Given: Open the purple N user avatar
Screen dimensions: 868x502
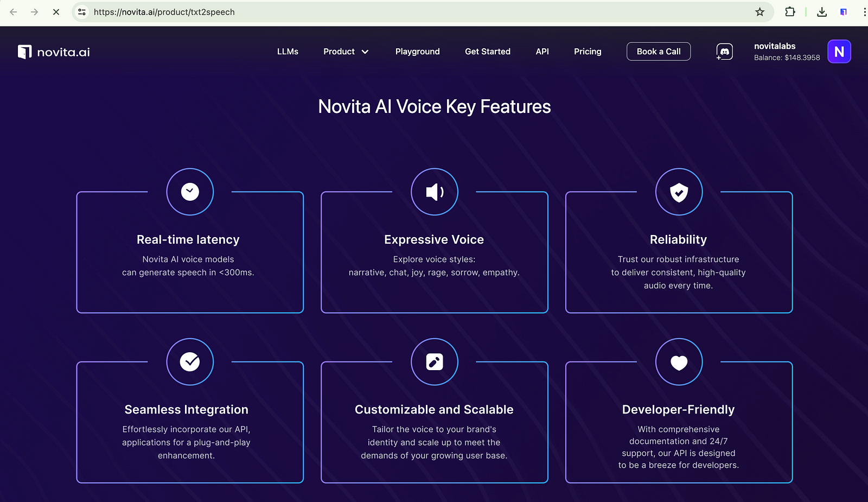Looking at the screenshot, I should [839, 52].
